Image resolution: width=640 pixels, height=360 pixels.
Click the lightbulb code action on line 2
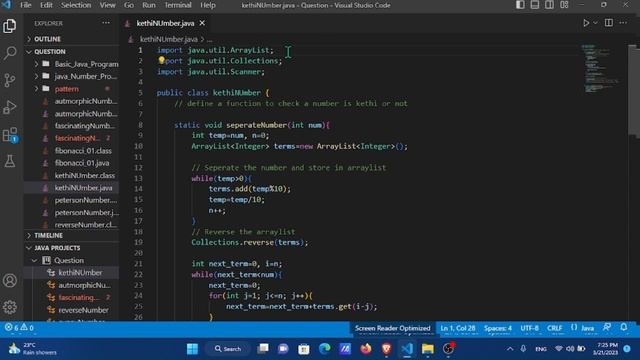tap(161, 60)
